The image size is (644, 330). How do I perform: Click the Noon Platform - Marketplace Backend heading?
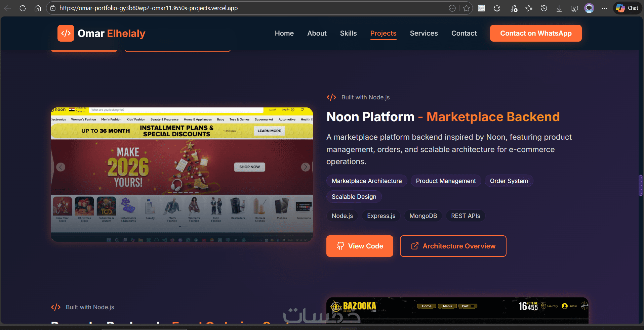tap(443, 117)
